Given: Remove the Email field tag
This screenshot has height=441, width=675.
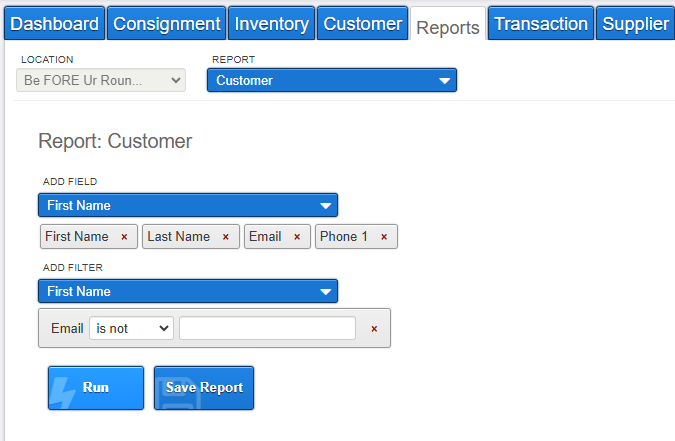Looking at the screenshot, I should 297,237.
